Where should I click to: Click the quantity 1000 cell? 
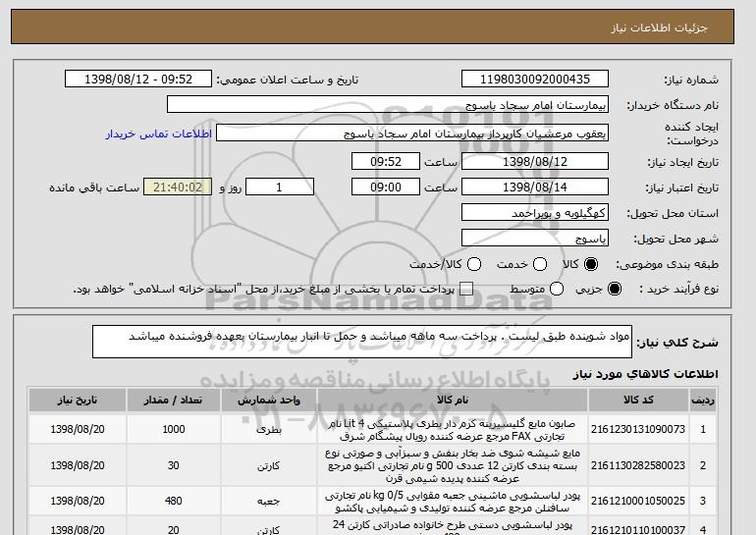(174, 429)
